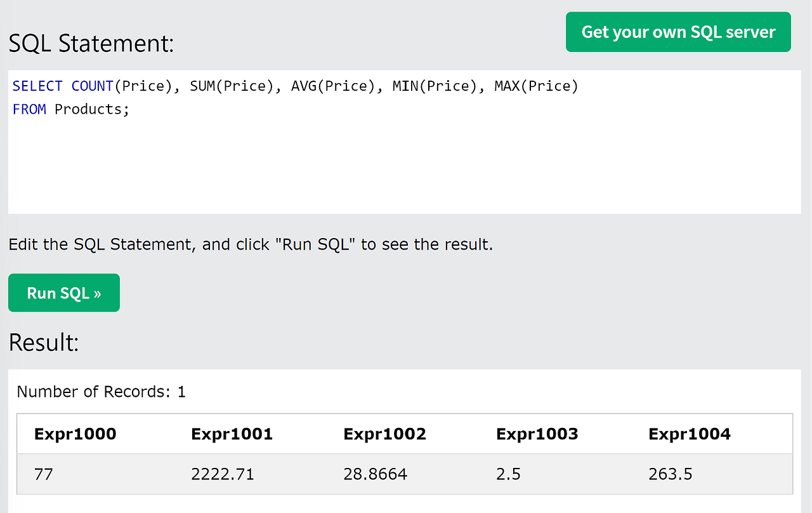812x513 pixels.
Task: Click the MAX(Price) expression in the query
Action: (535, 86)
